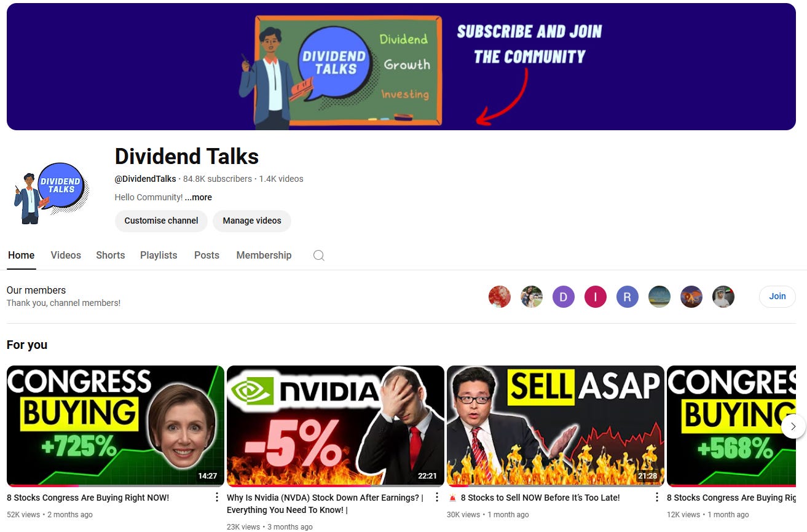The image size is (807, 532).
Task: Open more options for 8 Stocks Congress 52K video
Action: (x=216, y=498)
